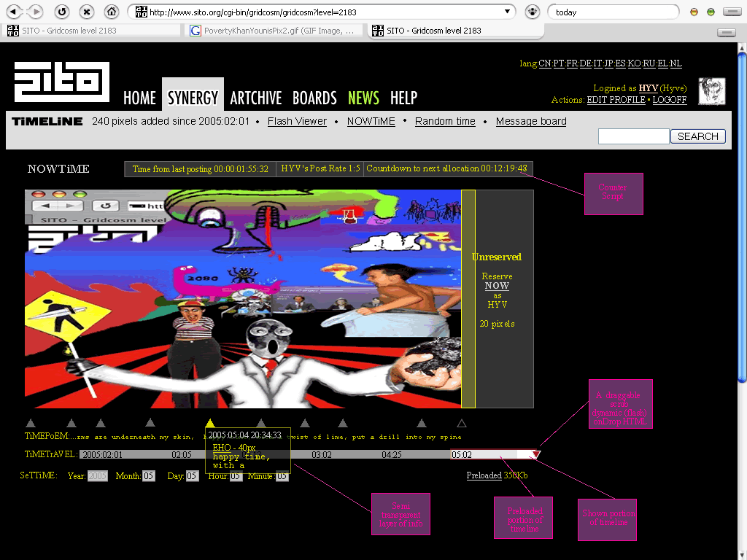Switch language to DE
This screenshot has height=560, width=747.
click(585, 63)
